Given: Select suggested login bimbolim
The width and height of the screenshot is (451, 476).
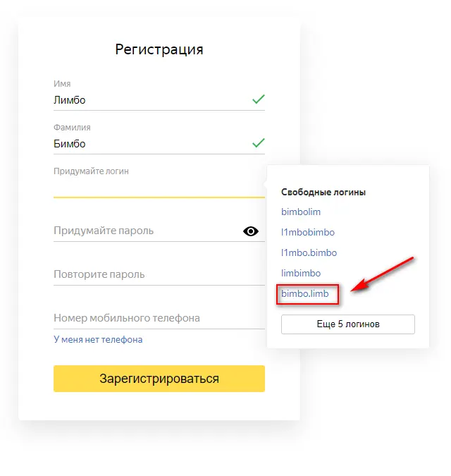Looking at the screenshot, I should click(301, 212).
